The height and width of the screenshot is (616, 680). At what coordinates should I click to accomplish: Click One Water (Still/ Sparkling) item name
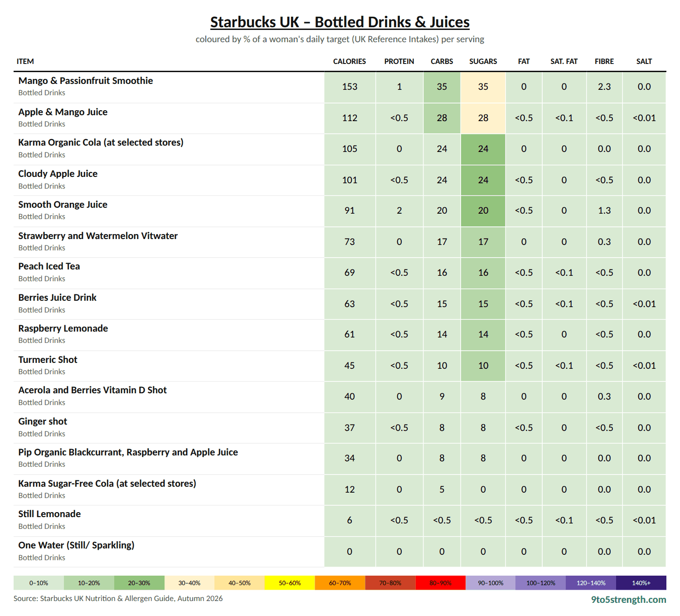coord(76,545)
